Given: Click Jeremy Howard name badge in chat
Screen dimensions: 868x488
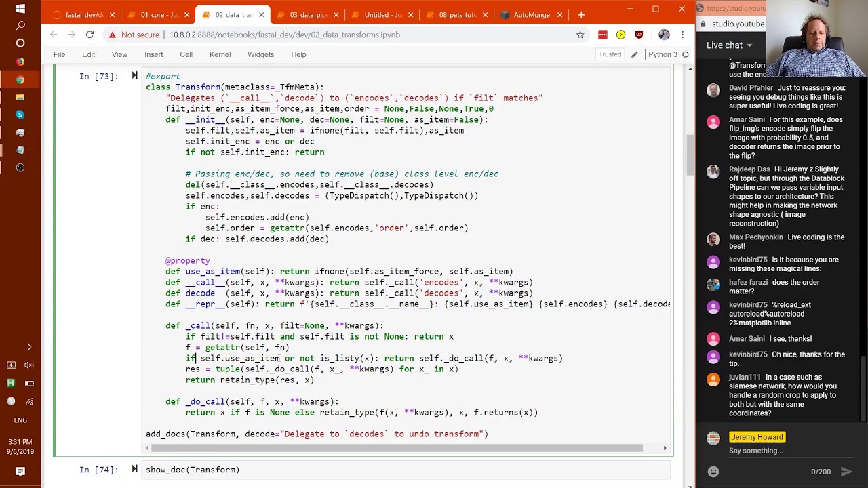Looking at the screenshot, I should tap(757, 437).
